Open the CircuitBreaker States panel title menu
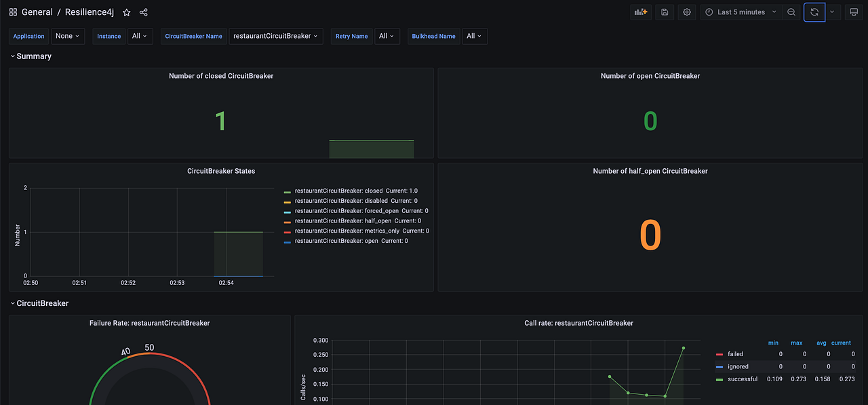 221,171
